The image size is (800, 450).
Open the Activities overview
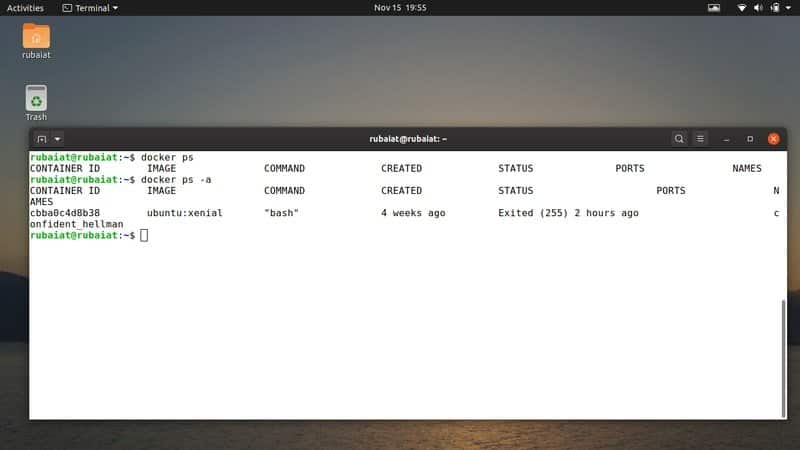pos(25,7)
